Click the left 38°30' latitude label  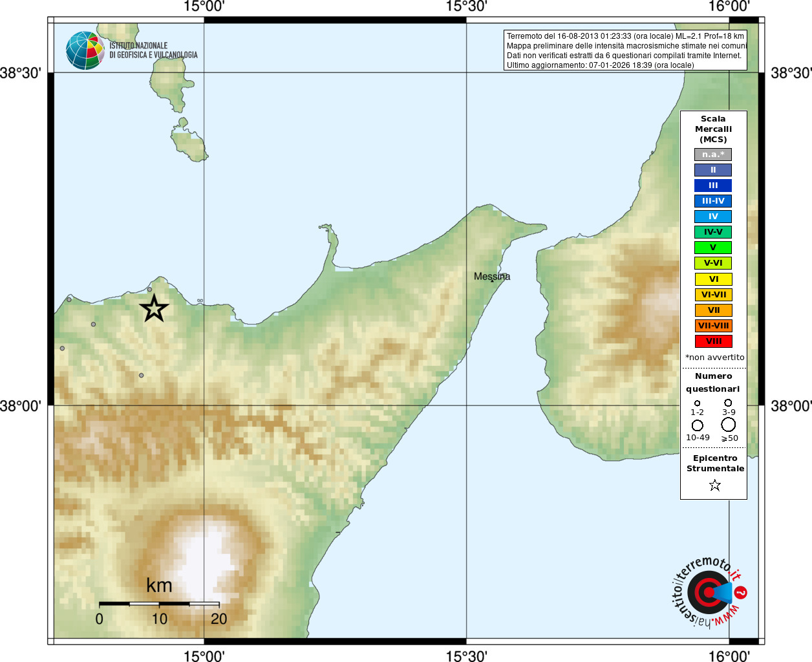(21, 72)
